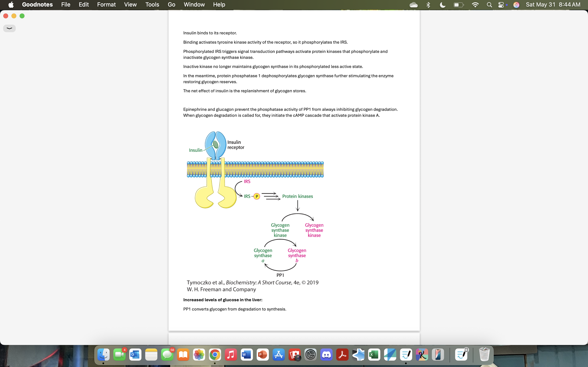Open Adobe Acrobat from the Dock
This screenshot has height=367, width=588.
point(342,354)
